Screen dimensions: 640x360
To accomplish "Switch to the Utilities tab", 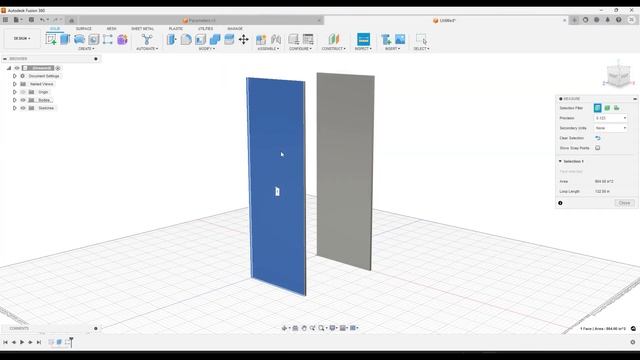I will tap(205, 29).
